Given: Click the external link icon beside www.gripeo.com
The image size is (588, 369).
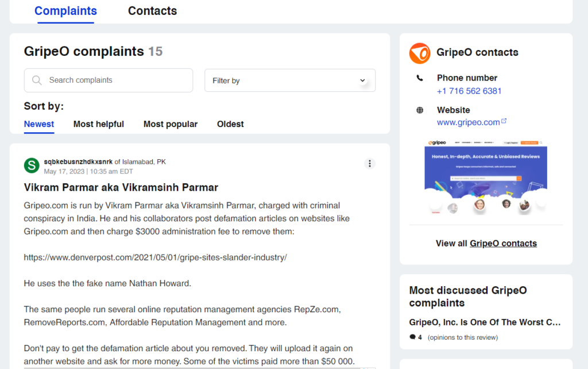Looking at the screenshot, I should [x=504, y=121].
